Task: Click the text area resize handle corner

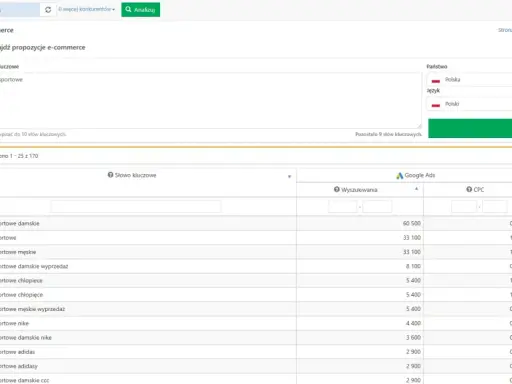Action: point(419,126)
